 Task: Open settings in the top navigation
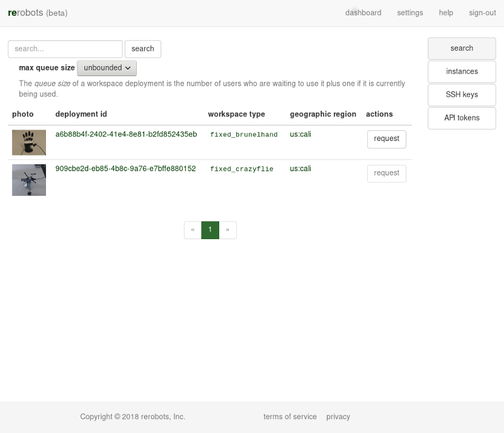point(410,13)
